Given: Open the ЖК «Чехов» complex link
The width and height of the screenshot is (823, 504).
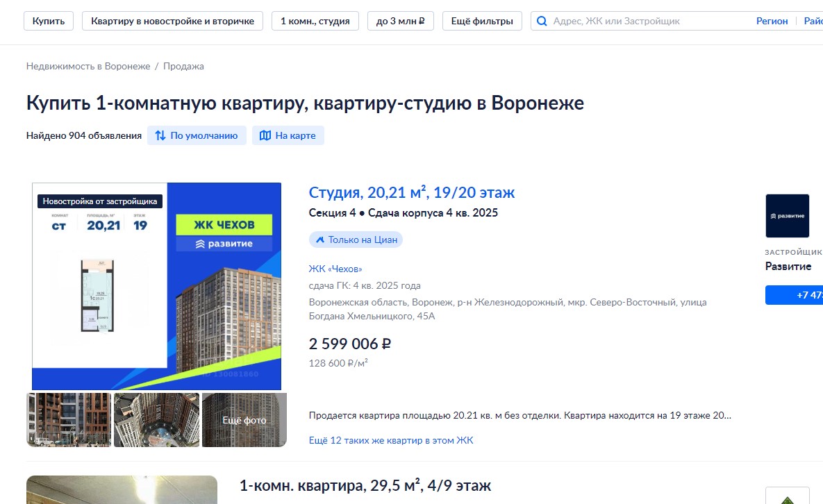Looking at the screenshot, I should [x=335, y=269].
